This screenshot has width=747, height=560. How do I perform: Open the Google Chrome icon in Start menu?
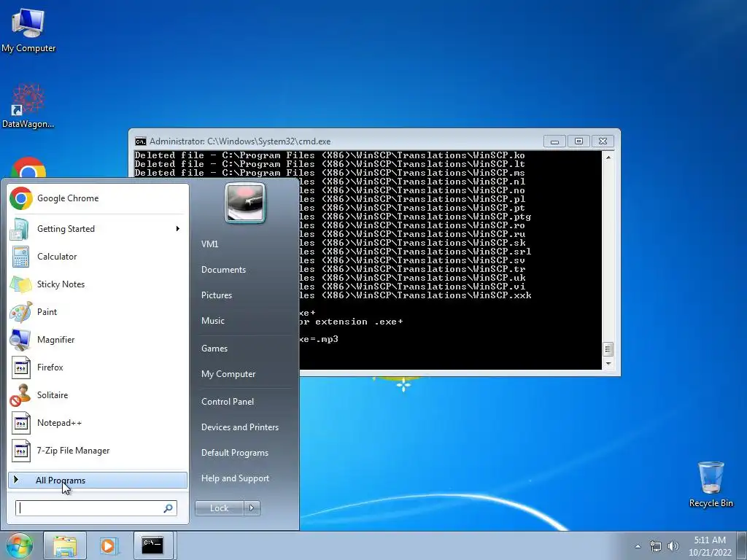pos(21,198)
